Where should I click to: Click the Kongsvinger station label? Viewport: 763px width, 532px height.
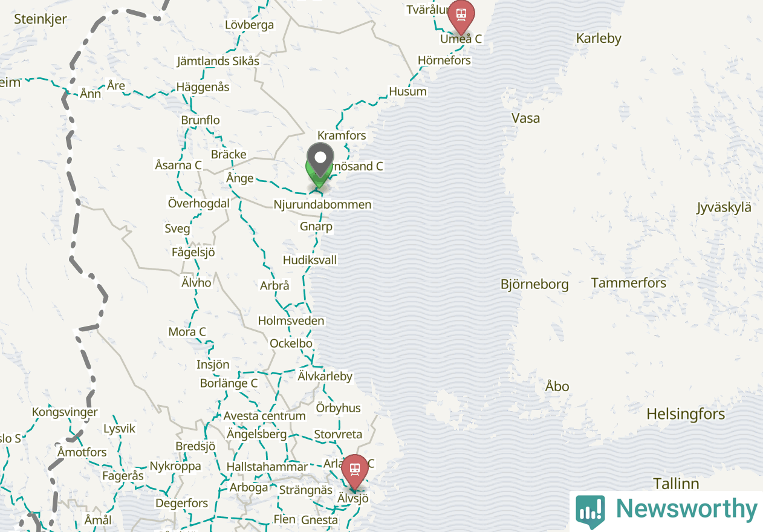pyautogui.click(x=65, y=412)
